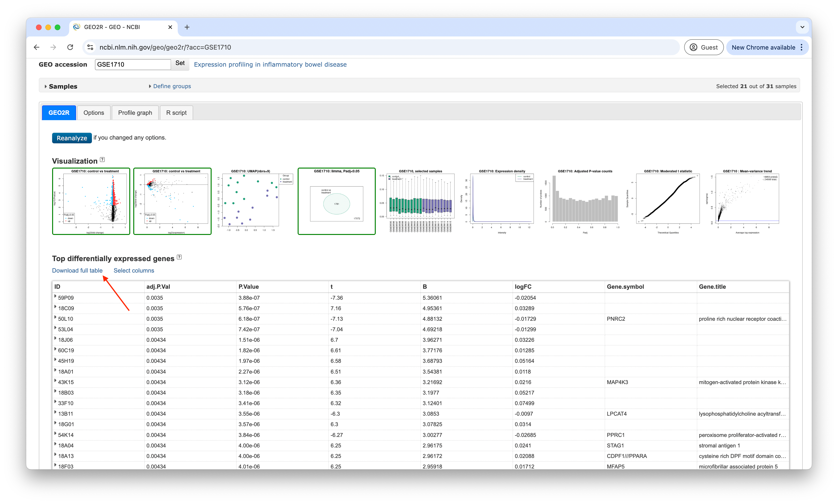838x504 pixels.
Task: Expand row 18C09 in gene table
Action: click(x=55, y=307)
